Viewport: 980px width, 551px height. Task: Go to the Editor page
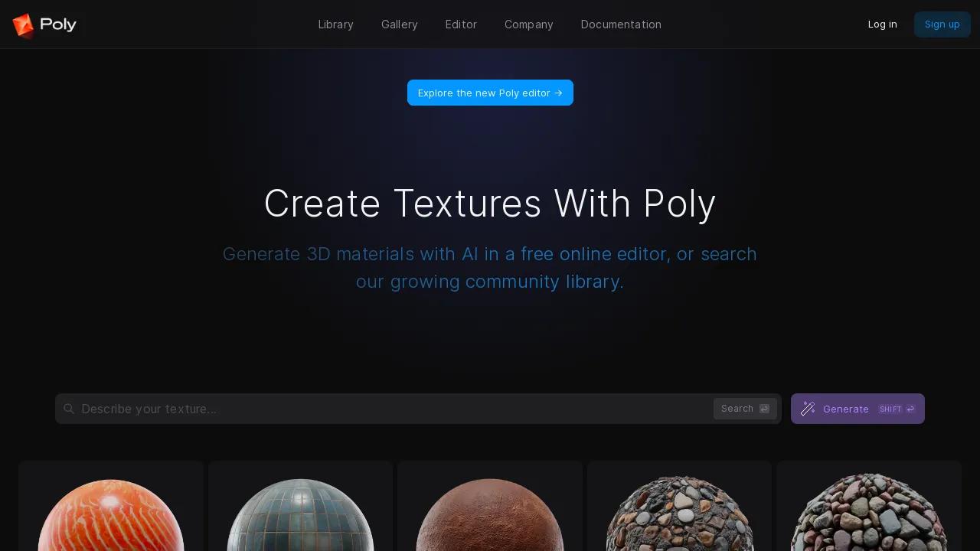coord(461,24)
